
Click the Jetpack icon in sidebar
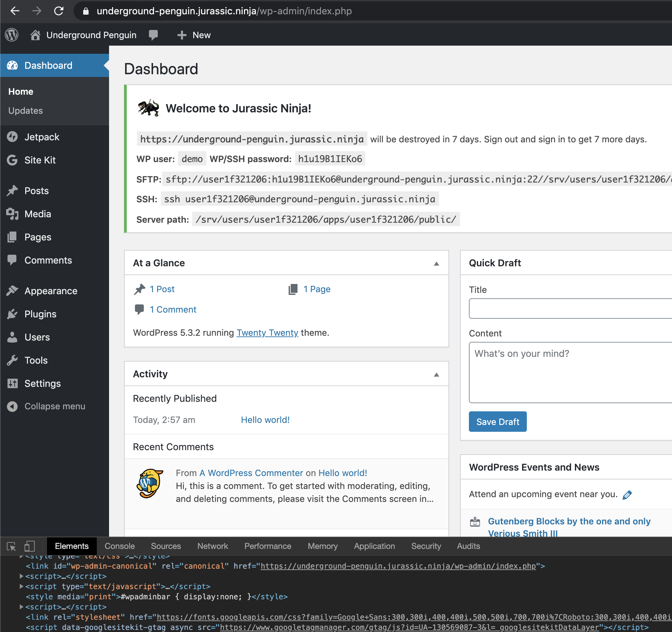pyautogui.click(x=12, y=137)
